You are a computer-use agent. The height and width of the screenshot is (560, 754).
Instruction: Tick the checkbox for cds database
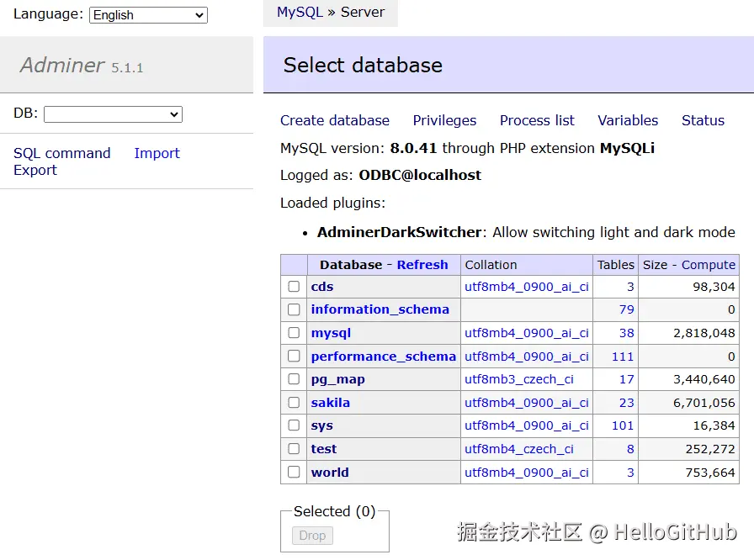coord(294,286)
